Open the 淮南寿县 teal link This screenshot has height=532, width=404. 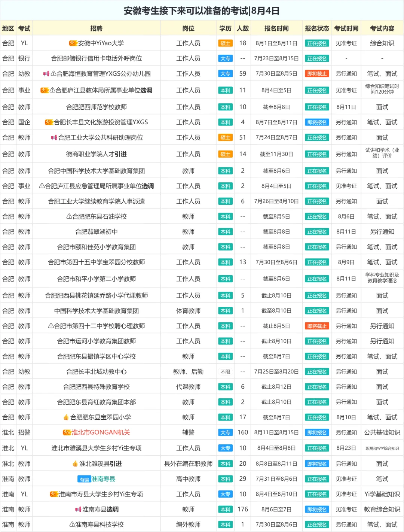pyautogui.click(x=103, y=479)
